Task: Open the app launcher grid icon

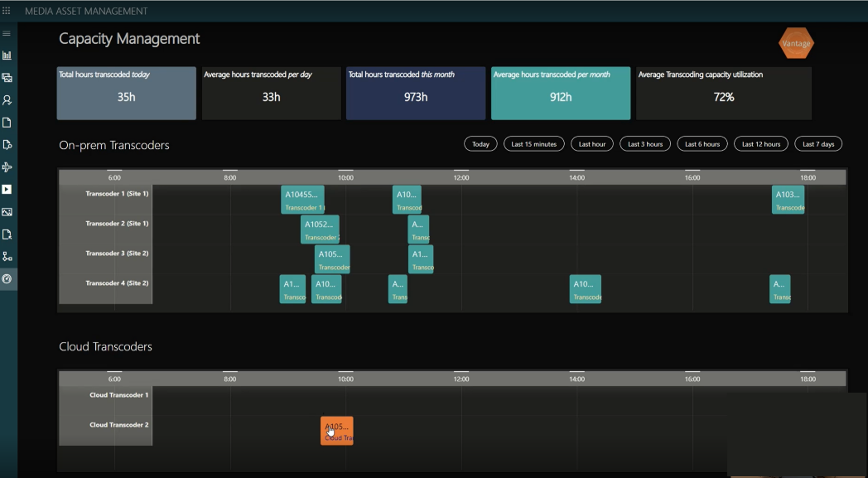Action: pos(6,11)
